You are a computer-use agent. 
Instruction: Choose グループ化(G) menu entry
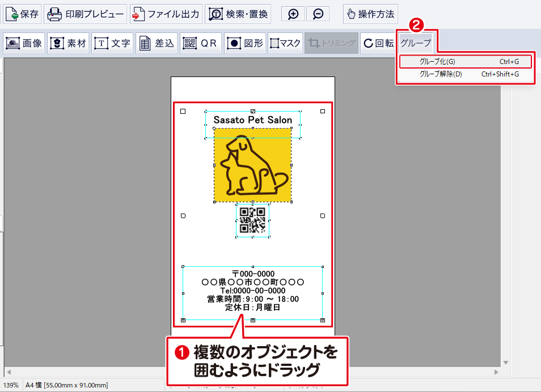tap(465, 62)
